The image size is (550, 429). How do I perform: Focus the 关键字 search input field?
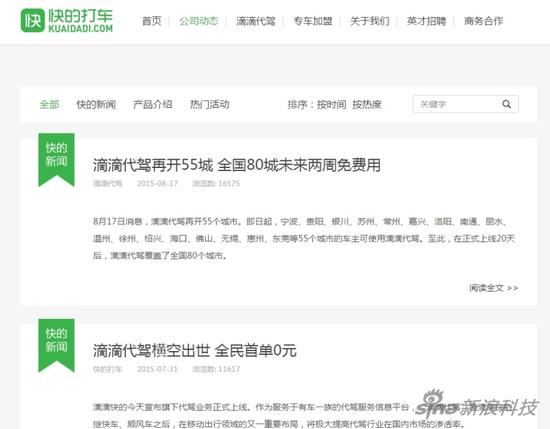pyautogui.click(x=465, y=104)
